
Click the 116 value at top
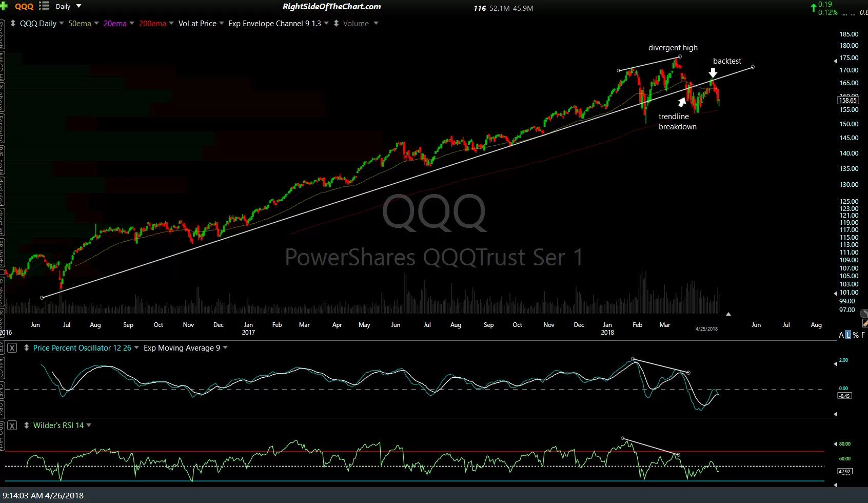tap(480, 8)
